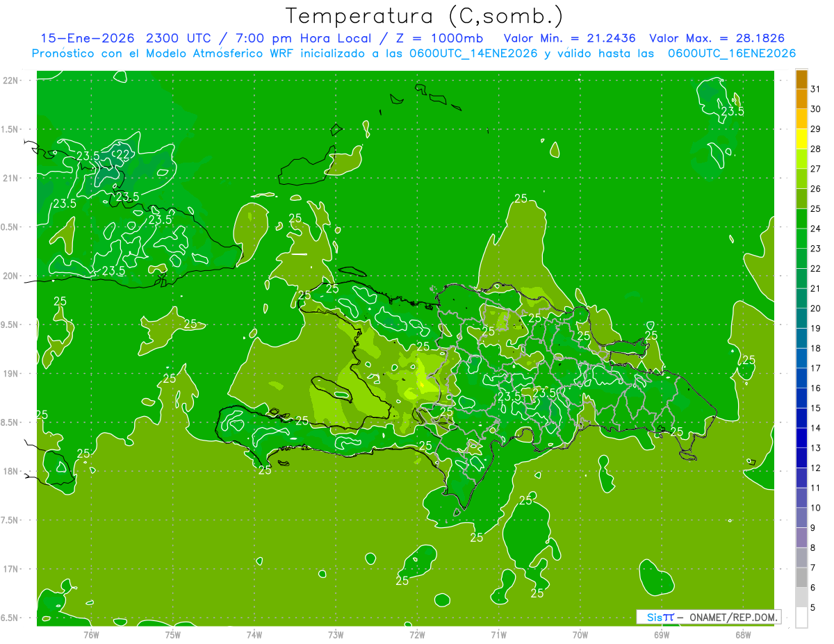Click color scale label '26'

tap(815, 189)
